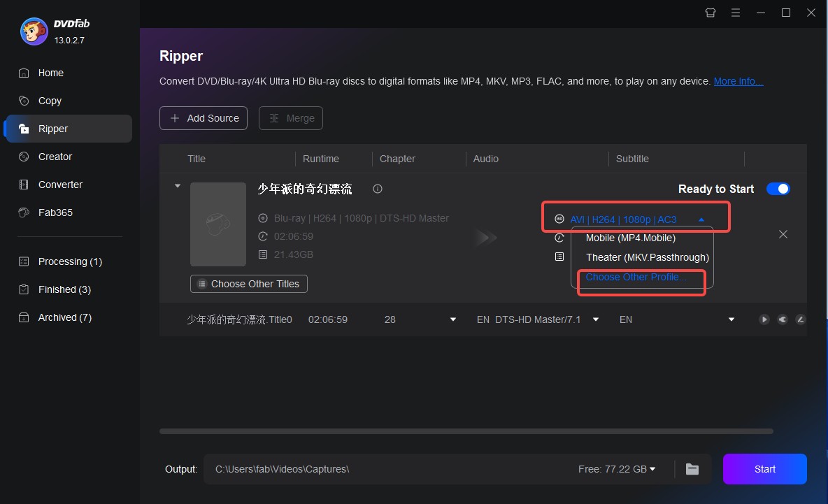Click the Fab365 icon in the sidebar

tap(24, 213)
